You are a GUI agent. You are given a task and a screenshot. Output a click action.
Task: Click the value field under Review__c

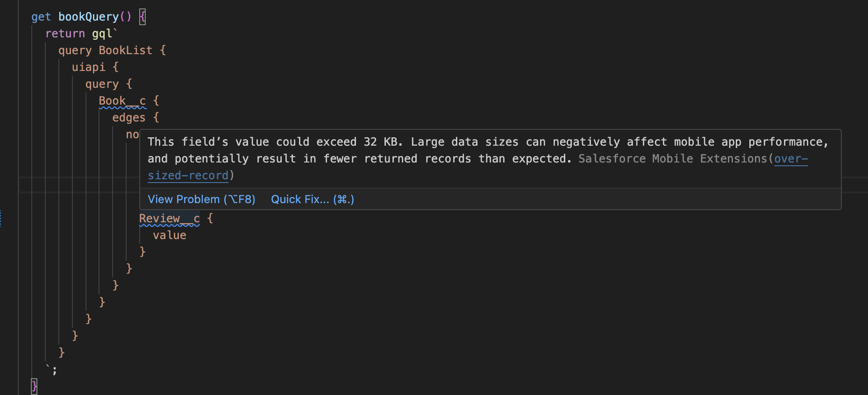pyautogui.click(x=169, y=235)
